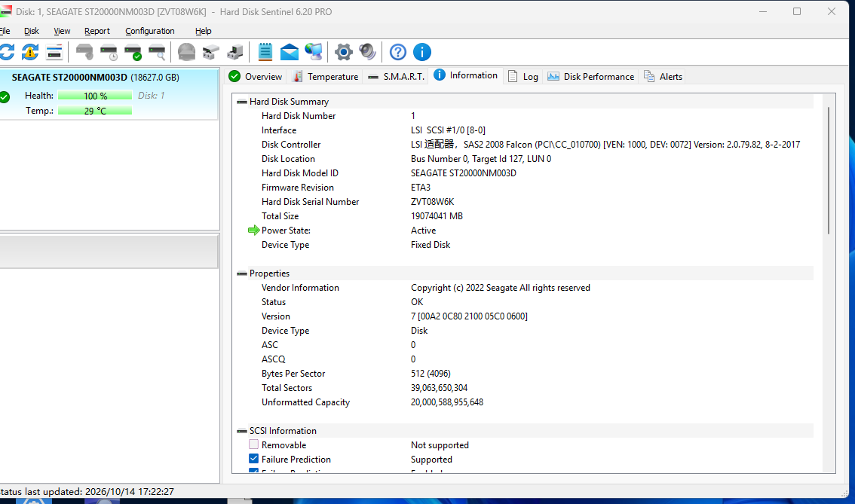The width and height of the screenshot is (855, 504).
Task: Click the refresh icon with yellow warning triangle
Action: tap(30, 52)
